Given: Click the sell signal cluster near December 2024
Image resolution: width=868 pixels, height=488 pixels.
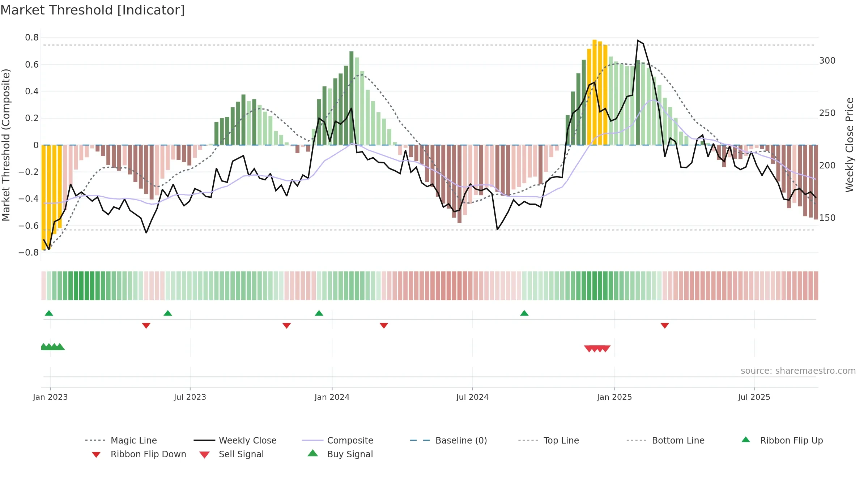Looking at the screenshot, I should 597,349.
